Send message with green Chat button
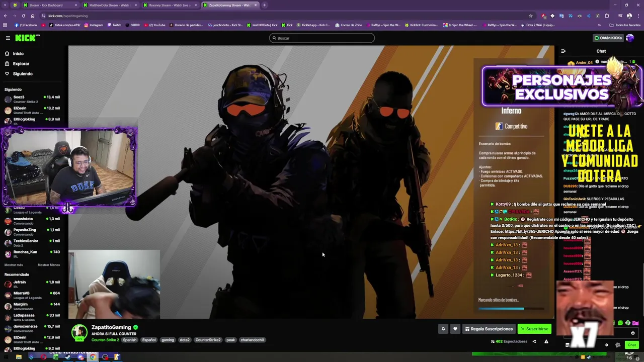644x362 pixels. pos(632,345)
